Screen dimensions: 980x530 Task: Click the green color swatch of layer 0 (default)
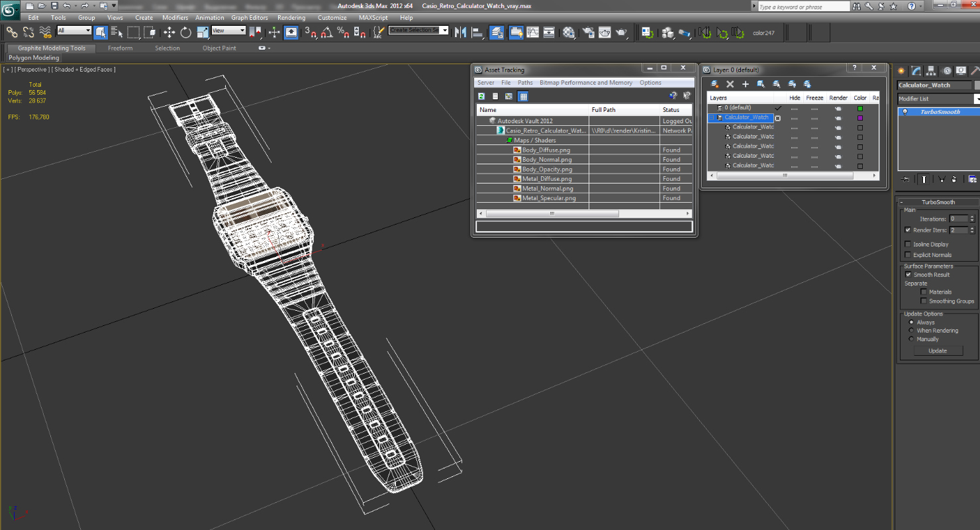click(x=860, y=109)
